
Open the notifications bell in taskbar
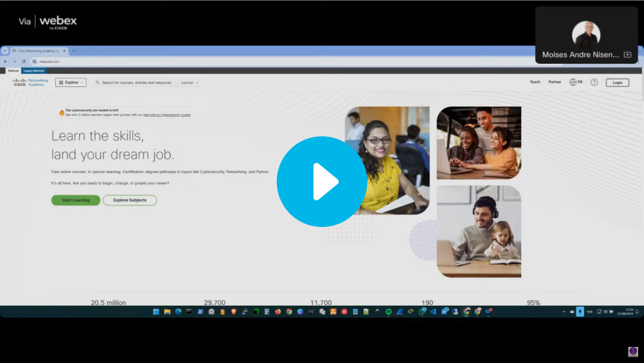coord(637,311)
